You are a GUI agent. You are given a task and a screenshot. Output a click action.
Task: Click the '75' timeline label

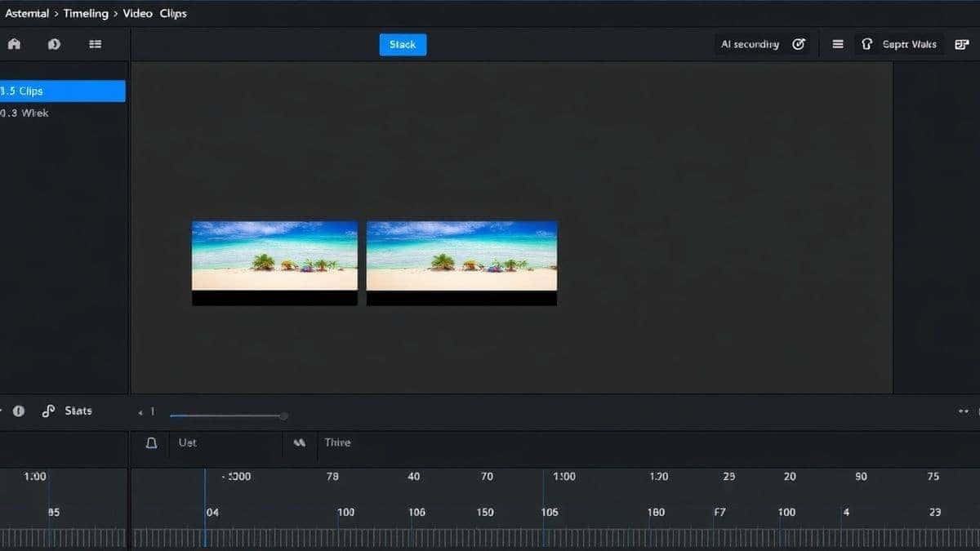(933, 476)
